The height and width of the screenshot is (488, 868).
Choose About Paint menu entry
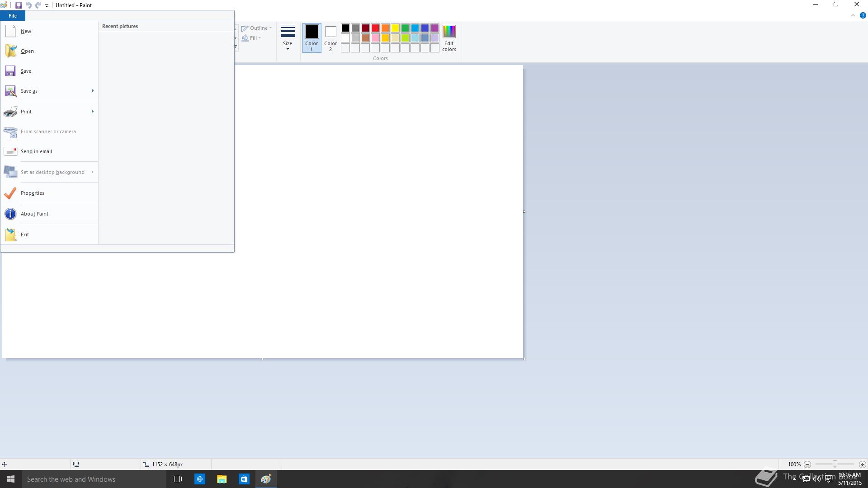click(34, 214)
